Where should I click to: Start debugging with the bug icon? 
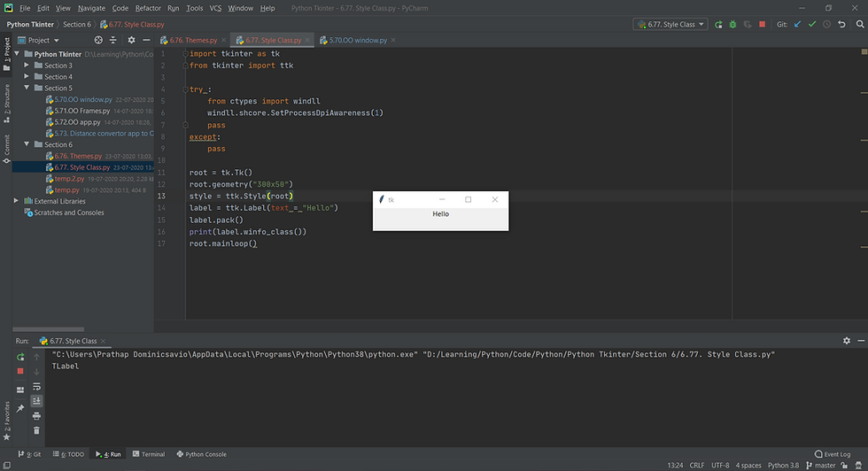[732, 25]
